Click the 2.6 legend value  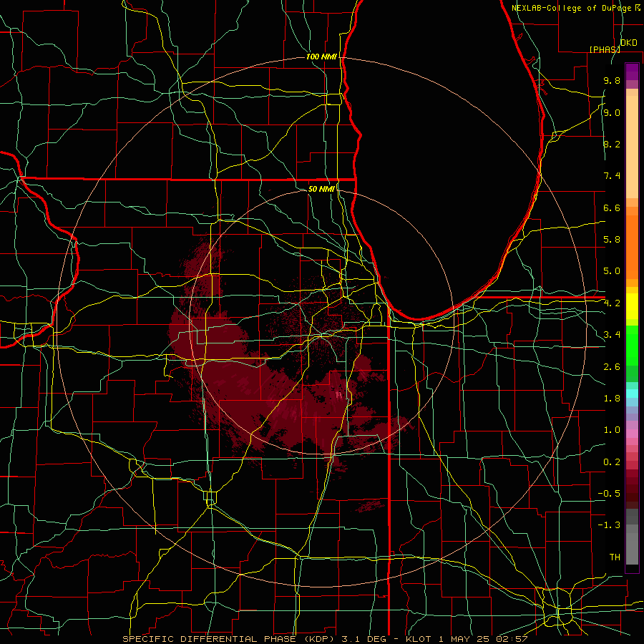pyautogui.click(x=612, y=367)
